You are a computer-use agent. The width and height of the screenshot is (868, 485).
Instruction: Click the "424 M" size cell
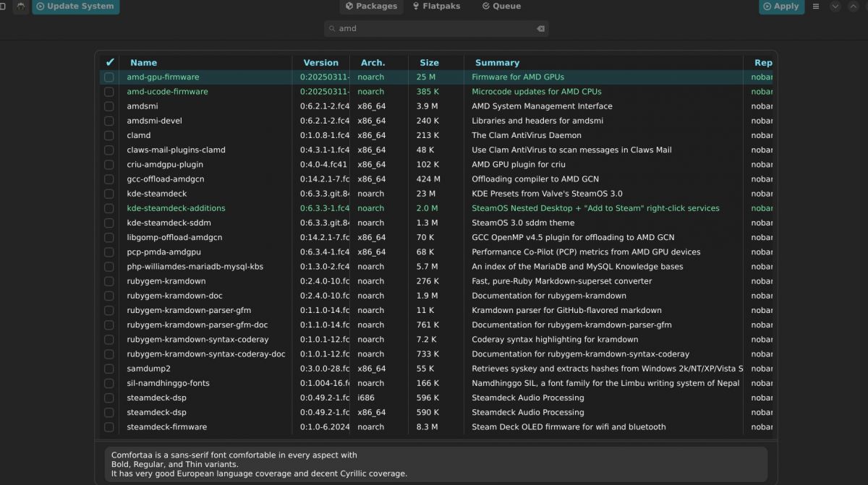point(428,179)
